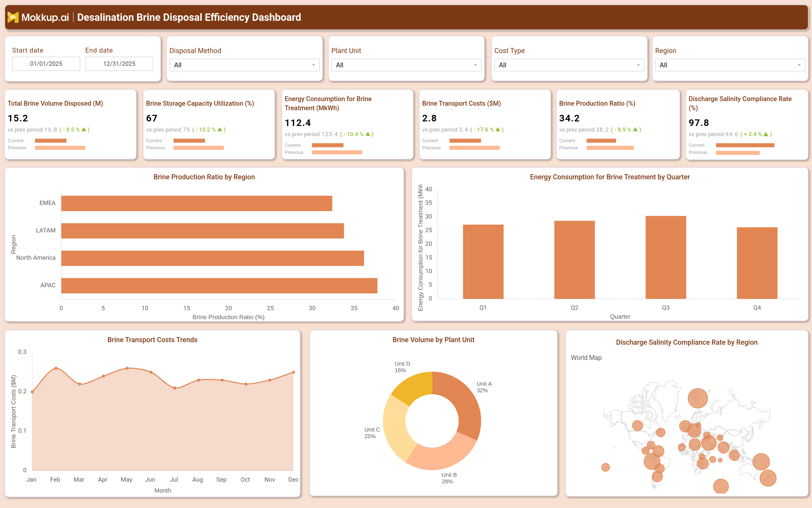
Task: Click the Current bar in Total Brine Volume card
Action: [x=51, y=140]
